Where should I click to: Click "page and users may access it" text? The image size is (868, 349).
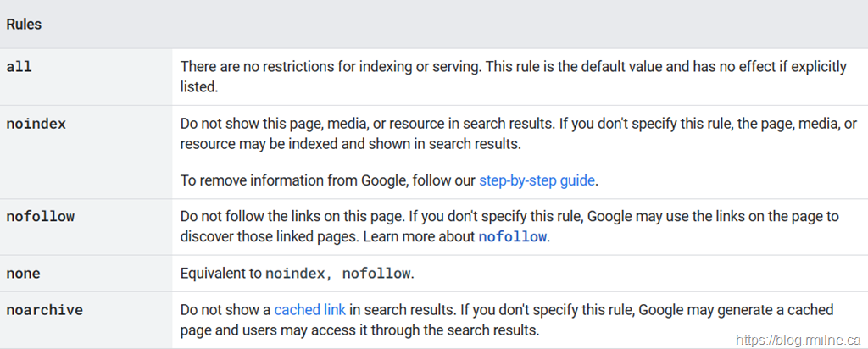click(273, 330)
